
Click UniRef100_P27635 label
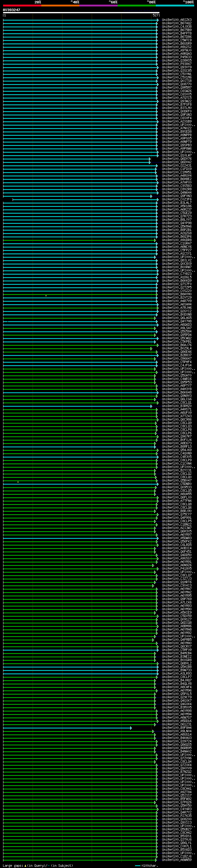click(x=177, y=816)
